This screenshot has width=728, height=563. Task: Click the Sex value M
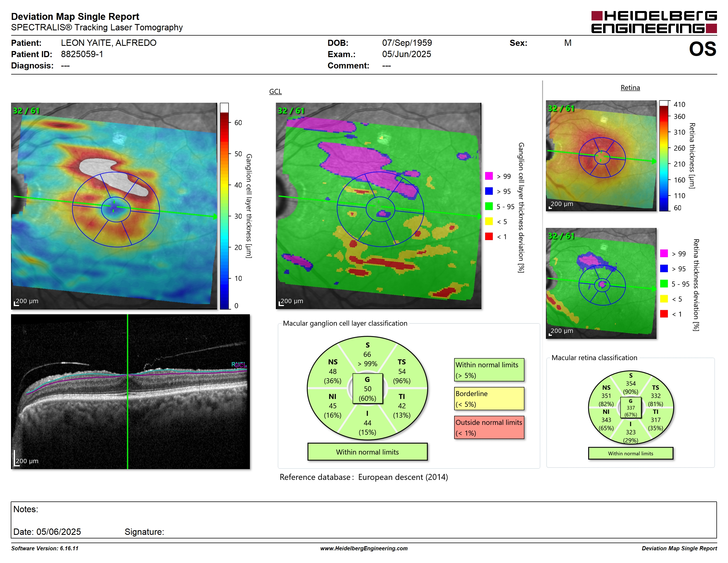568,43
